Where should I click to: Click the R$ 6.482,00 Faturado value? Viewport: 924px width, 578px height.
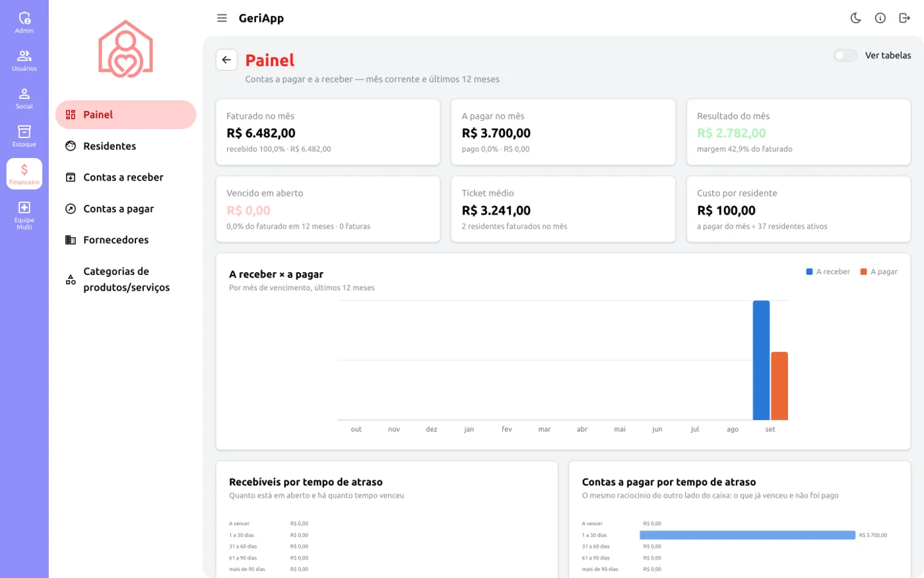click(x=261, y=133)
